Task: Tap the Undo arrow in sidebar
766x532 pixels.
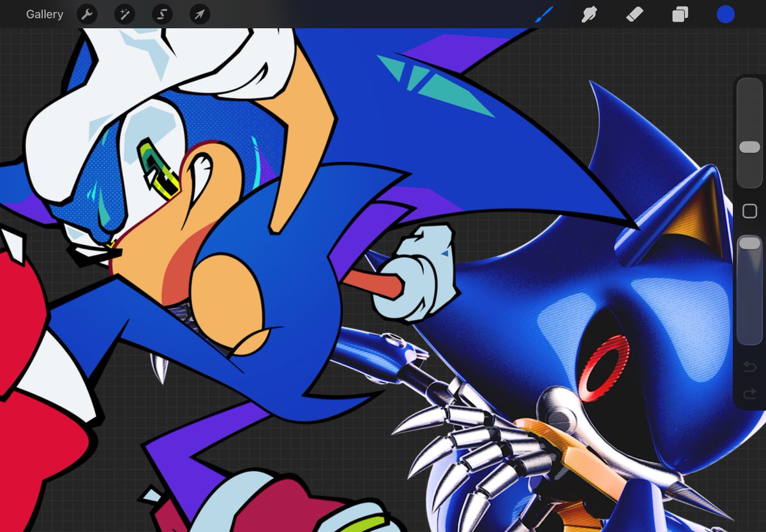Action: pyautogui.click(x=749, y=367)
